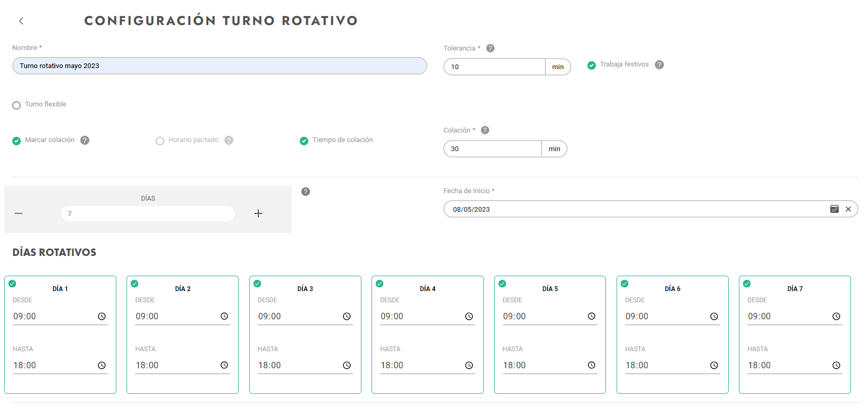Click the Nombre text field

[x=219, y=66]
